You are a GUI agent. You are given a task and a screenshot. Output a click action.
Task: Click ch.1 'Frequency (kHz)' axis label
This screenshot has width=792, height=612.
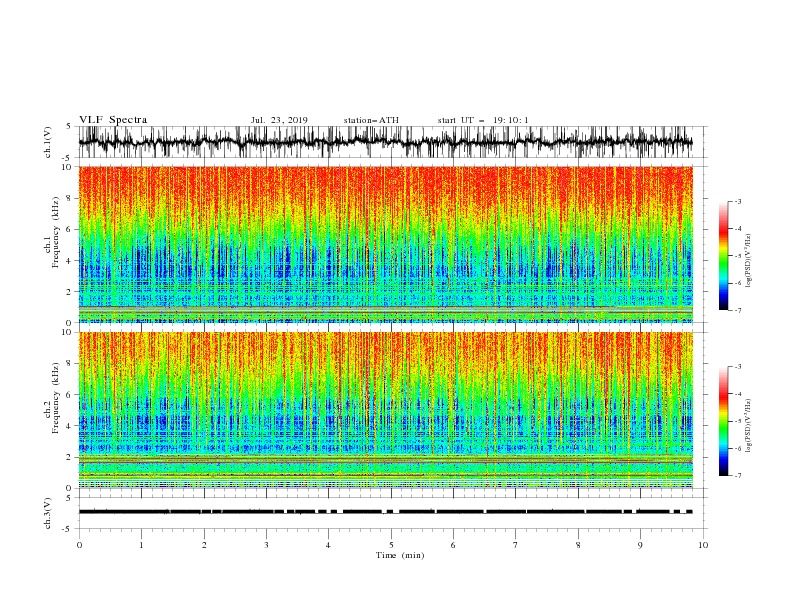click(x=56, y=233)
